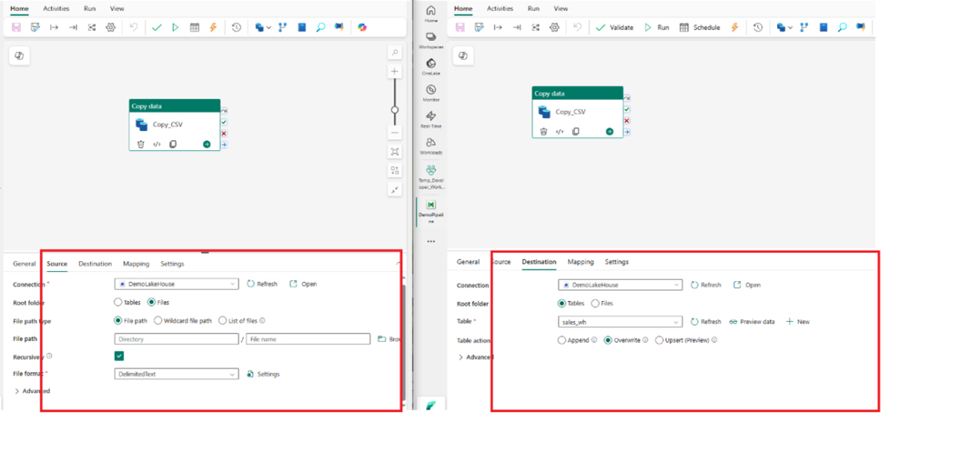Click the Preview data link for the table
The width and height of the screenshot is (980, 462).
(751, 322)
